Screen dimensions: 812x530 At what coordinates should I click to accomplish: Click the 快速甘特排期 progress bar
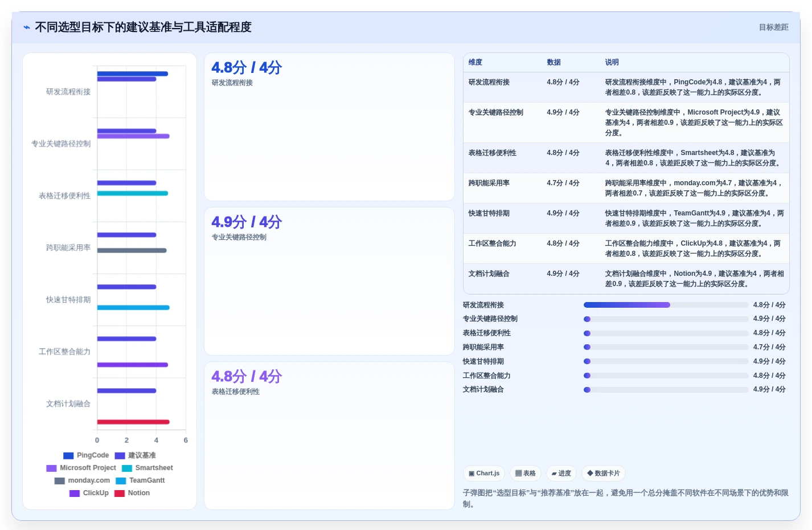(x=666, y=361)
